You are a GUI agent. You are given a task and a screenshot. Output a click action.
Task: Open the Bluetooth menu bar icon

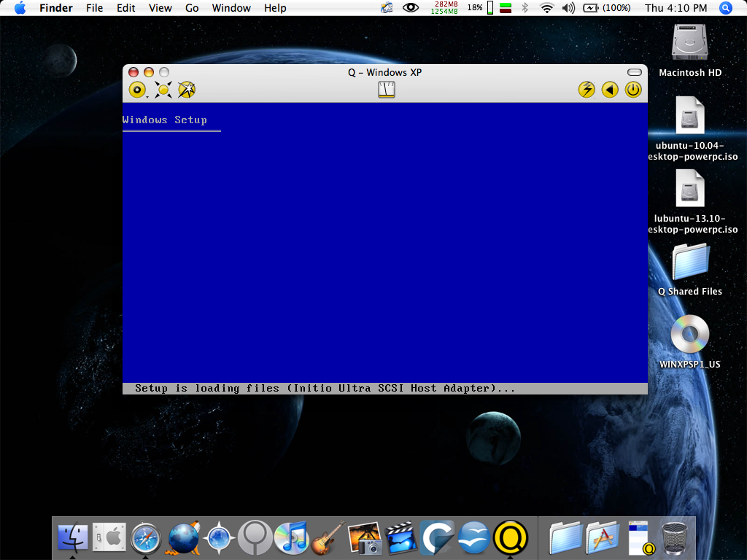[x=525, y=8]
